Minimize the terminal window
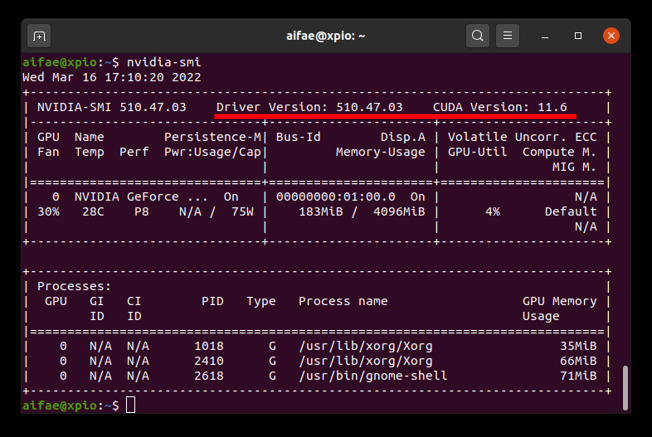Image resolution: width=652 pixels, height=437 pixels. tap(545, 36)
